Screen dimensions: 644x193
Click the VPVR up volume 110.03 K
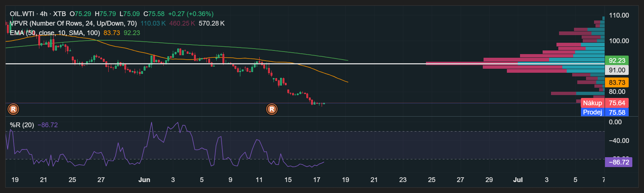153,23
